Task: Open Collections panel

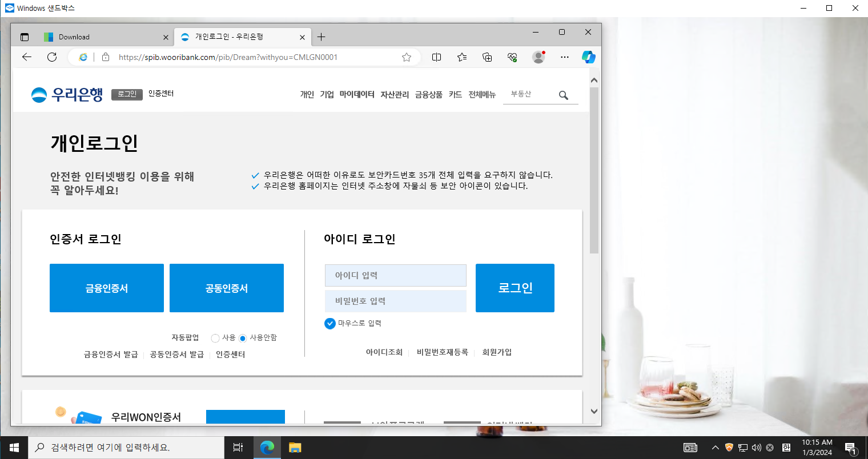Action: pyautogui.click(x=487, y=57)
